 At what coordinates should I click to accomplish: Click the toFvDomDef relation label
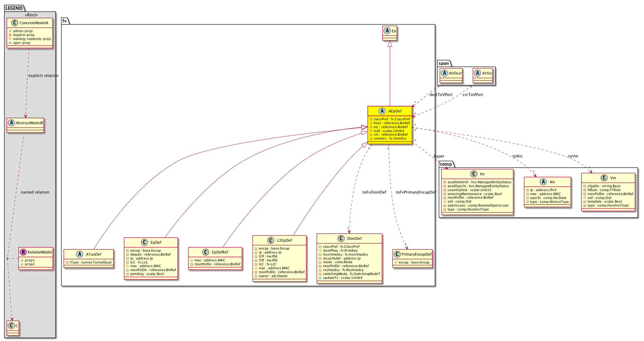click(x=374, y=192)
